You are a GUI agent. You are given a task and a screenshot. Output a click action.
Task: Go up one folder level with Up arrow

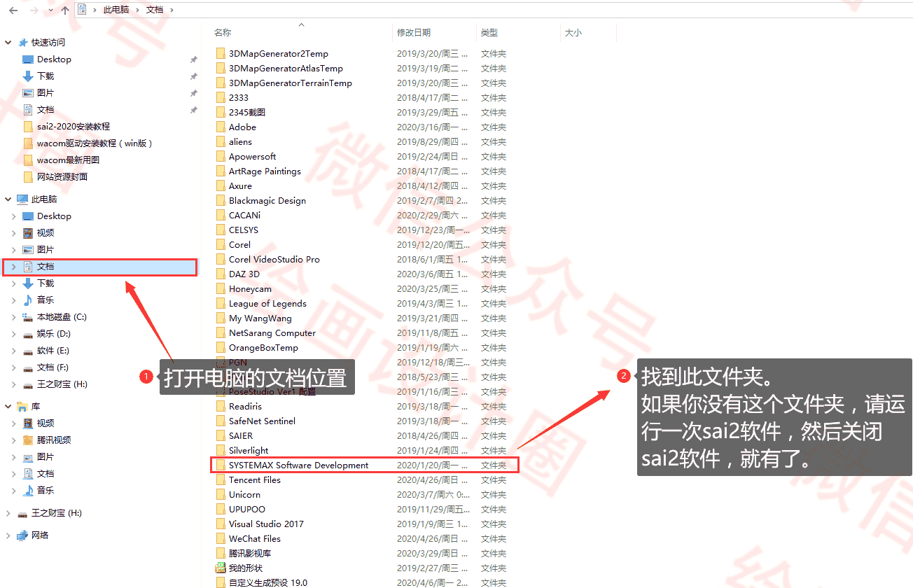pos(65,10)
